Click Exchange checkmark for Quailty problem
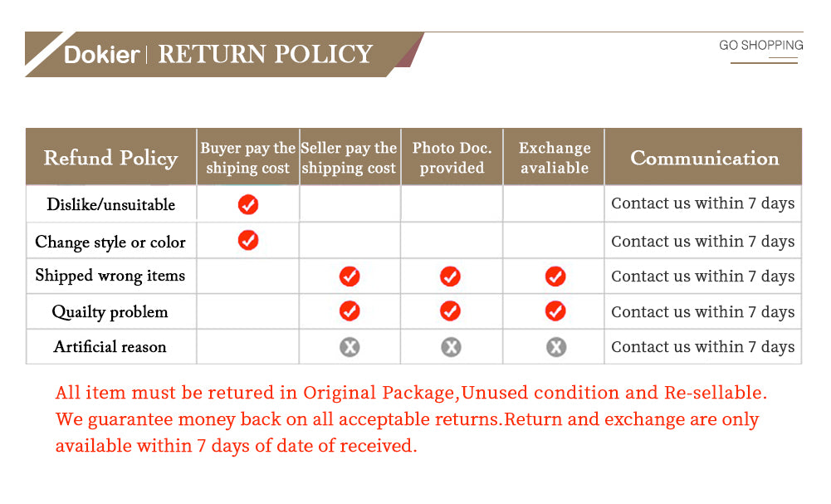The image size is (831, 504). coord(555,311)
